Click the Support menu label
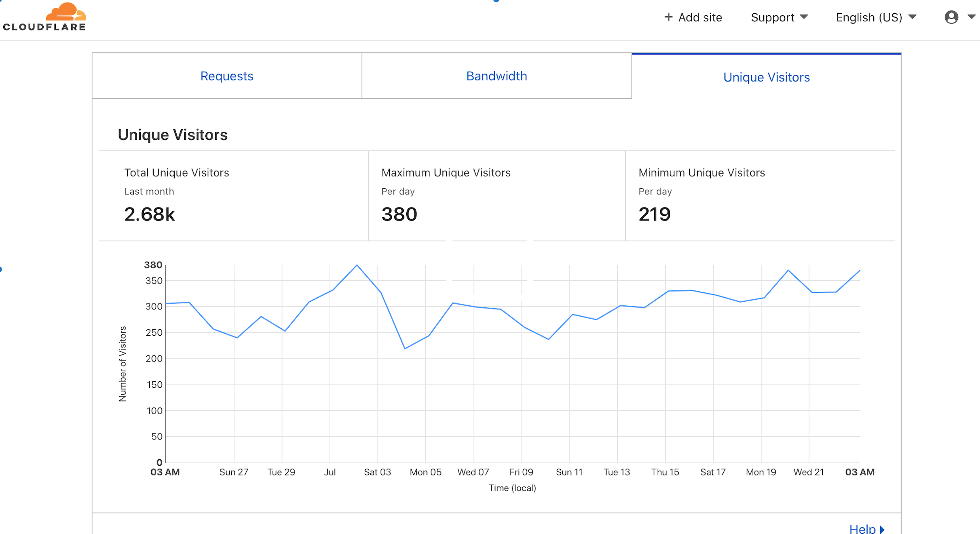This screenshot has height=534, width=980. [772, 17]
